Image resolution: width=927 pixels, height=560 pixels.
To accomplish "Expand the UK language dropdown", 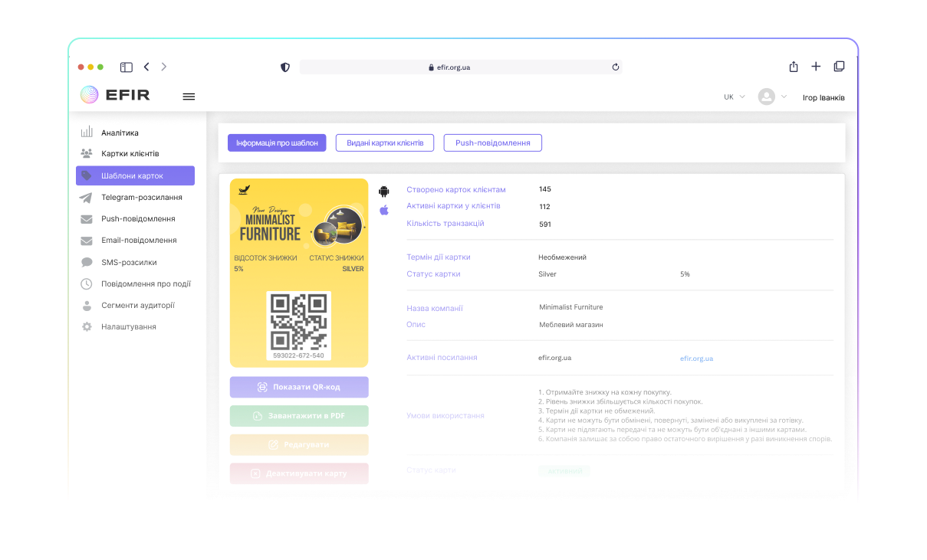I will tap(735, 97).
